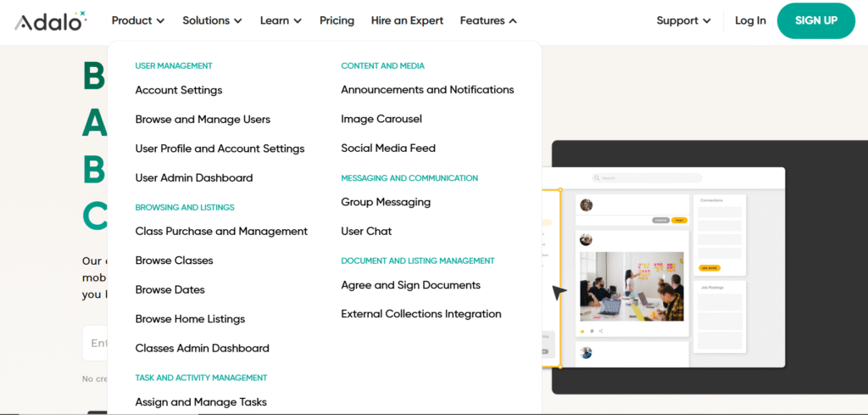Click the meeting photo in the mockup feed
Image resolution: width=868 pixels, height=415 pixels.
tap(632, 287)
